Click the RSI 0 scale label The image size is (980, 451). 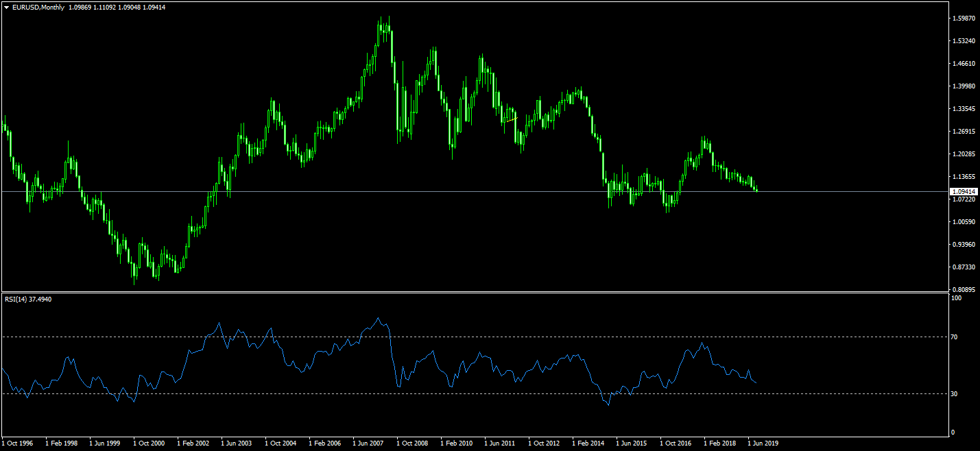pos(953,432)
